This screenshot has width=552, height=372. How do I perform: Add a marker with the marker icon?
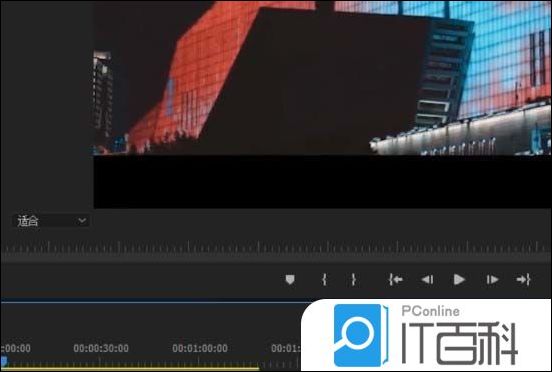pos(290,280)
